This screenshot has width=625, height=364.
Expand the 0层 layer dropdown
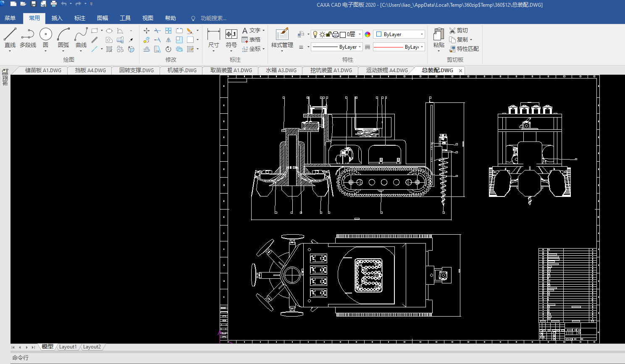(360, 34)
